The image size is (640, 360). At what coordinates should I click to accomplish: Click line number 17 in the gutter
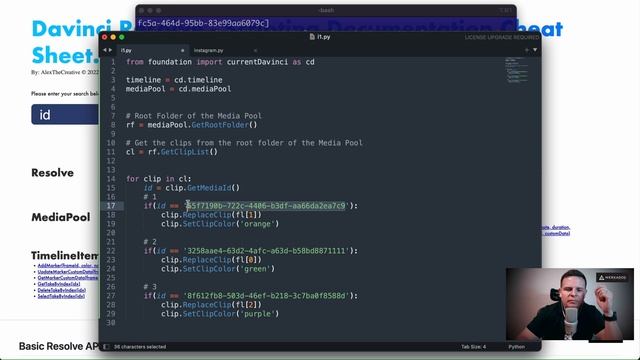point(111,206)
